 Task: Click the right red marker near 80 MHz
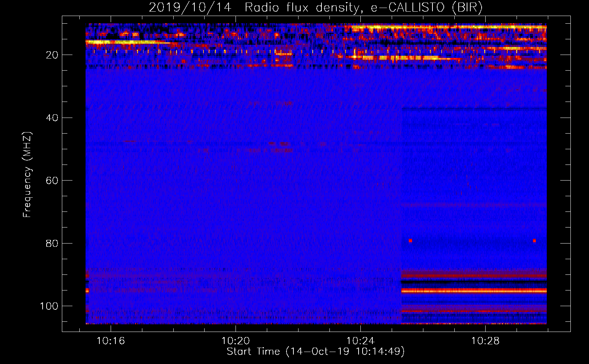534,241
